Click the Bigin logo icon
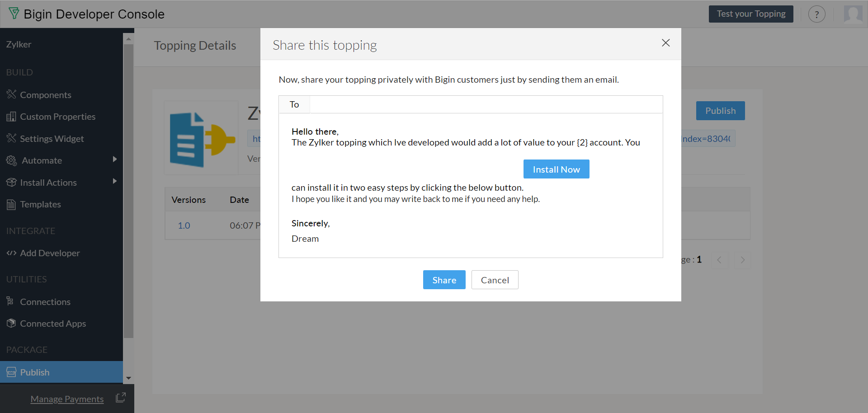Image resolution: width=868 pixels, height=413 pixels. pyautogui.click(x=14, y=14)
